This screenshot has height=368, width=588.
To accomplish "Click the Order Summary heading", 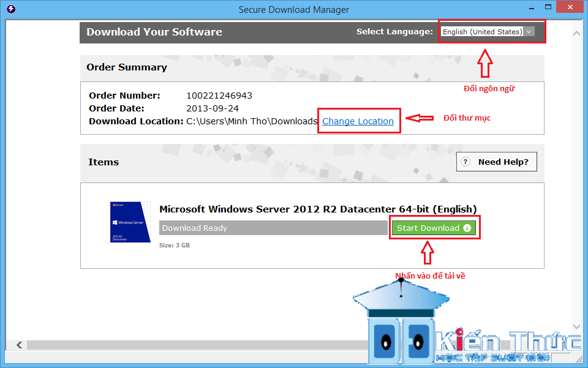I will [127, 67].
